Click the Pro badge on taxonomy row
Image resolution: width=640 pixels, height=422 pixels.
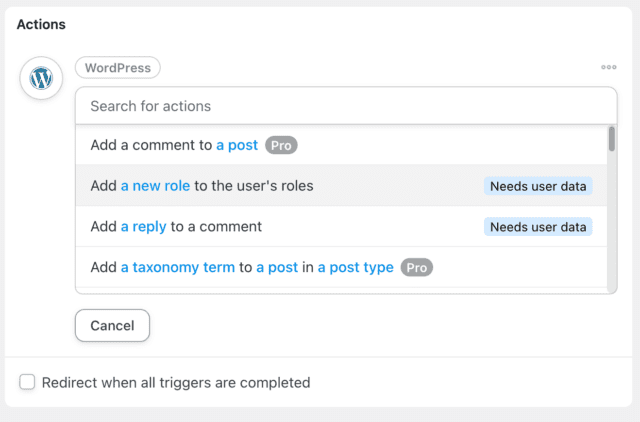(x=417, y=267)
